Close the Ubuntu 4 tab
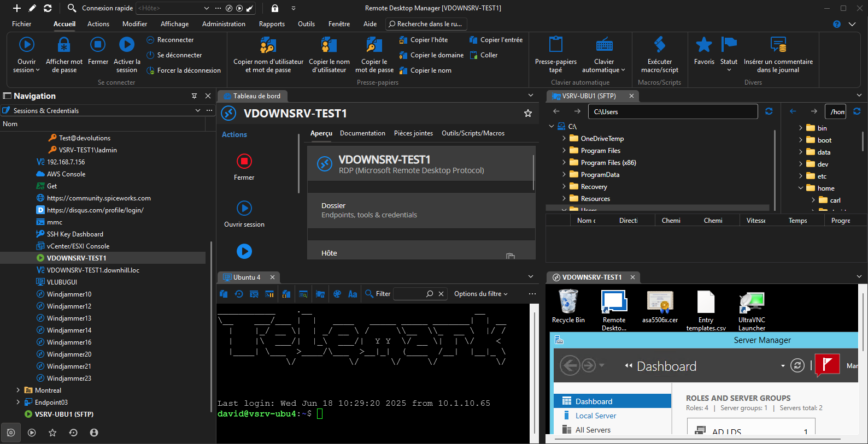The width and height of the screenshot is (868, 444). [x=272, y=277]
